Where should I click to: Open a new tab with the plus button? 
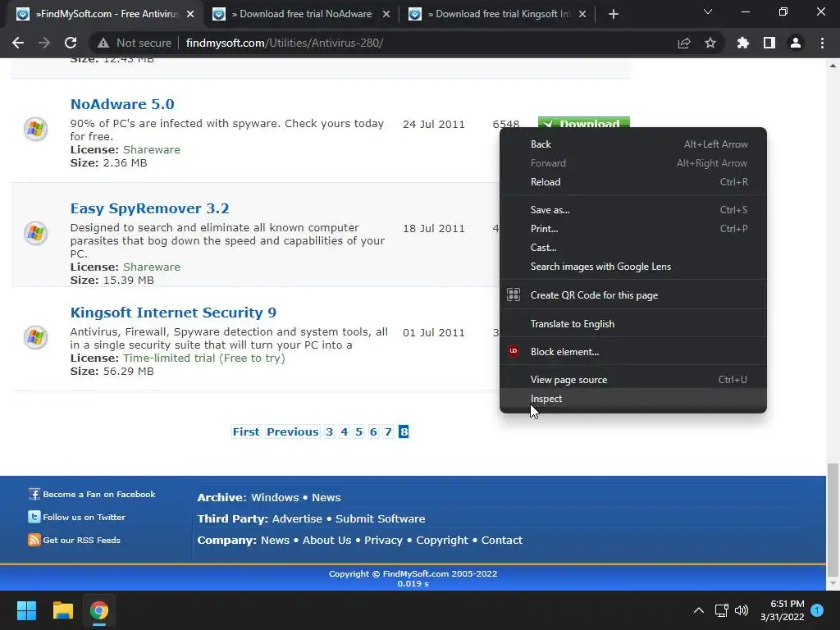pyautogui.click(x=614, y=14)
